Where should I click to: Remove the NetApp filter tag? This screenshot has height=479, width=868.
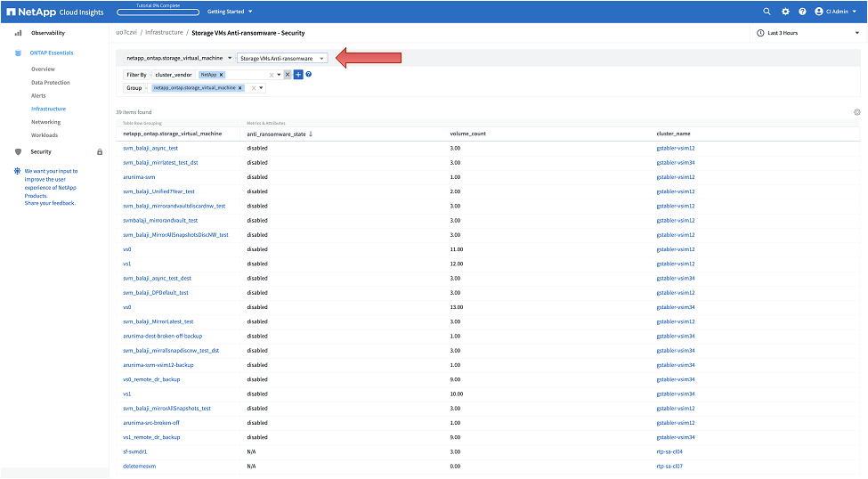(x=221, y=75)
